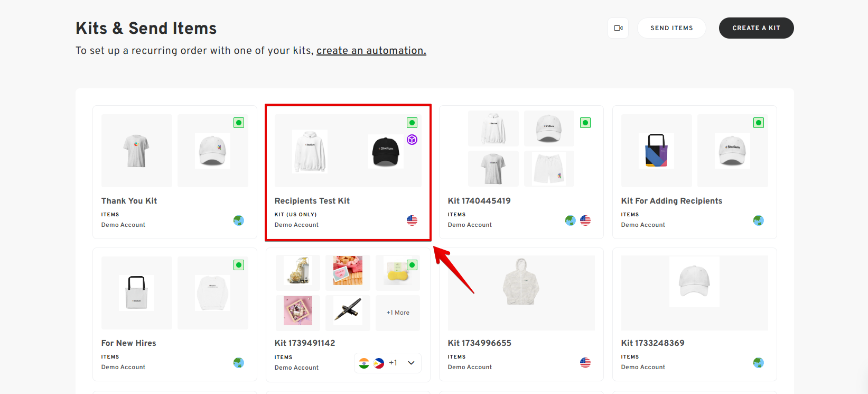Click the globe icon on Kit For Adding Recipients
The image size is (868, 394).
click(x=759, y=221)
